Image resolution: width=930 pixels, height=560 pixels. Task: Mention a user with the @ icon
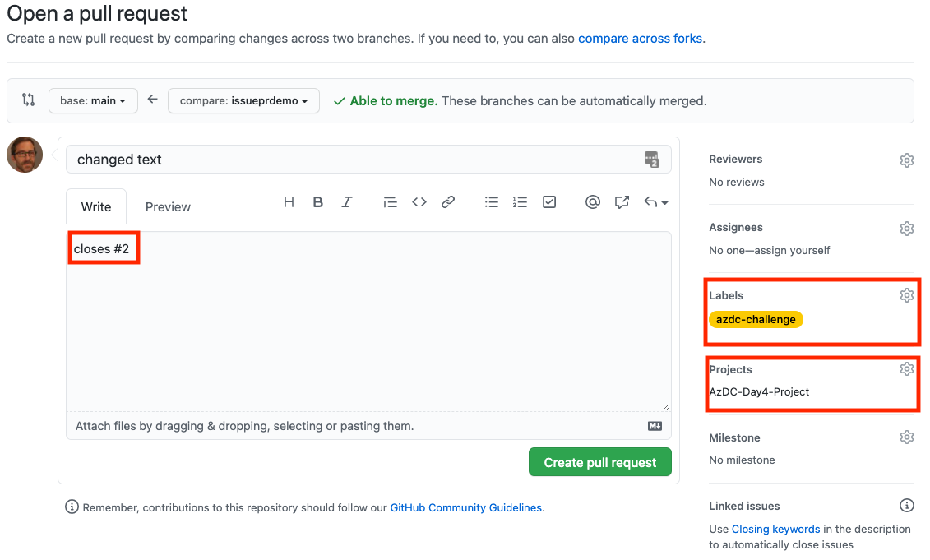pos(593,201)
